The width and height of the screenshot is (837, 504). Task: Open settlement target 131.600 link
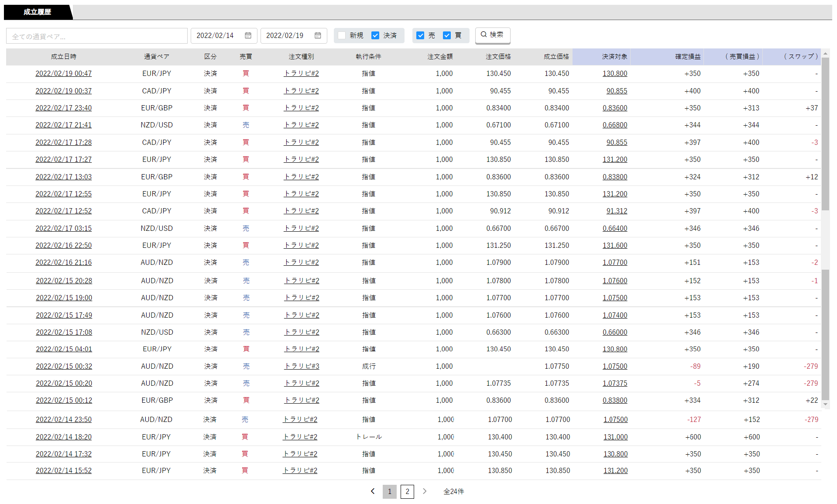[615, 245]
